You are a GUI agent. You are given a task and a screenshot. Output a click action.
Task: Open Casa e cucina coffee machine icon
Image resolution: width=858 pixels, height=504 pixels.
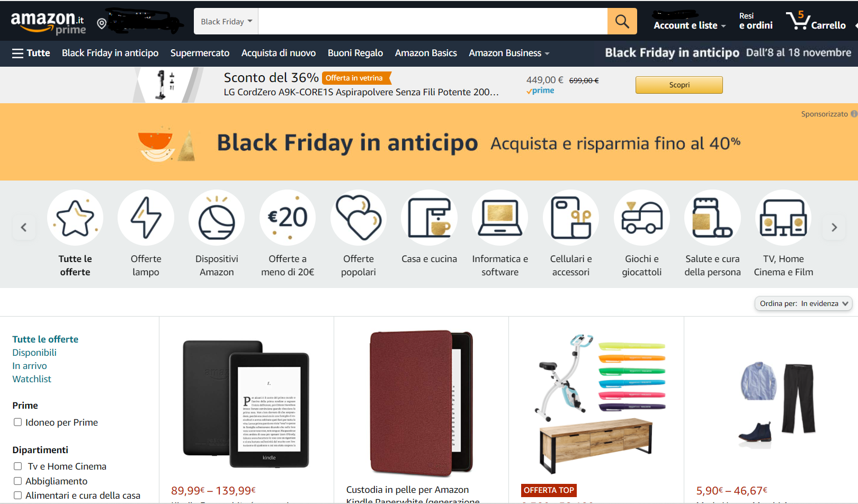click(x=429, y=218)
